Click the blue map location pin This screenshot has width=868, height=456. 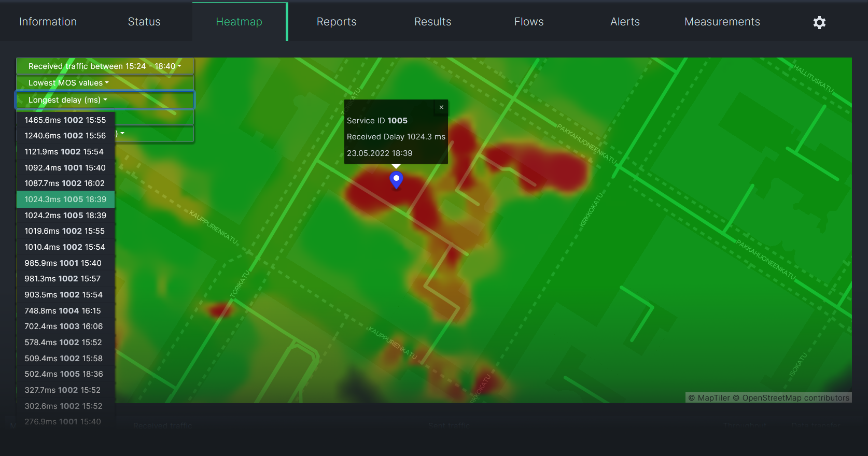pyautogui.click(x=396, y=179)
